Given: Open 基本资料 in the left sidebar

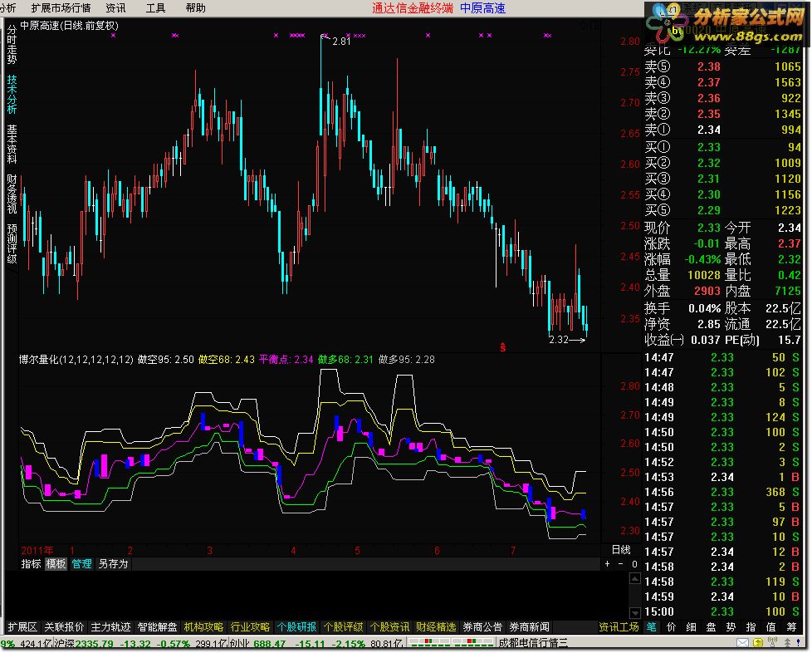Looking at the screenshot, I should click(x=12, y=144).
